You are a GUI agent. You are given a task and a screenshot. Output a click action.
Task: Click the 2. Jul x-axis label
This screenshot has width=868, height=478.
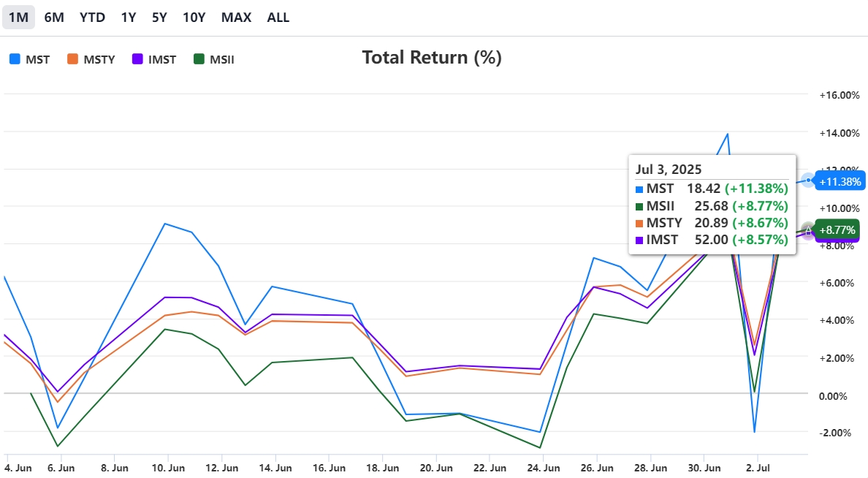click(x=758, y=468)
